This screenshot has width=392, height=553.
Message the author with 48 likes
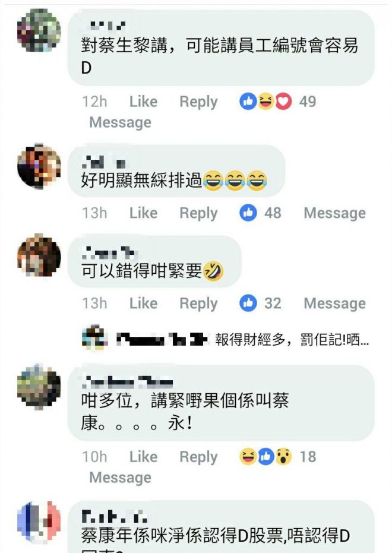[x=334, y=213]
